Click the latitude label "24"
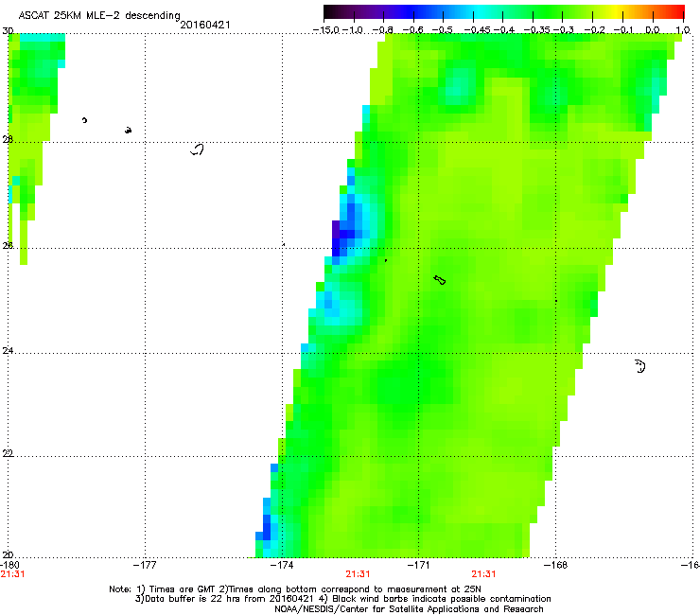700x615 pixels. 8,351
